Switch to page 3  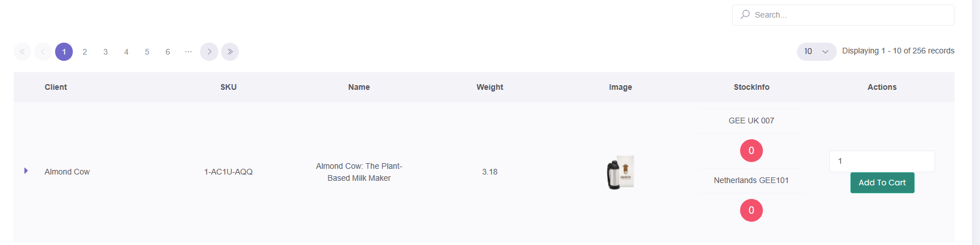click(105, 52)
